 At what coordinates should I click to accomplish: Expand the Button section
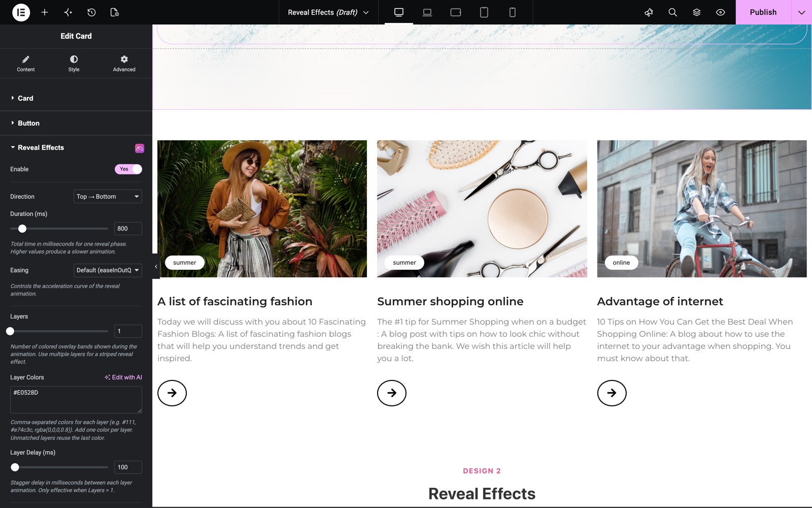point(76,123)
